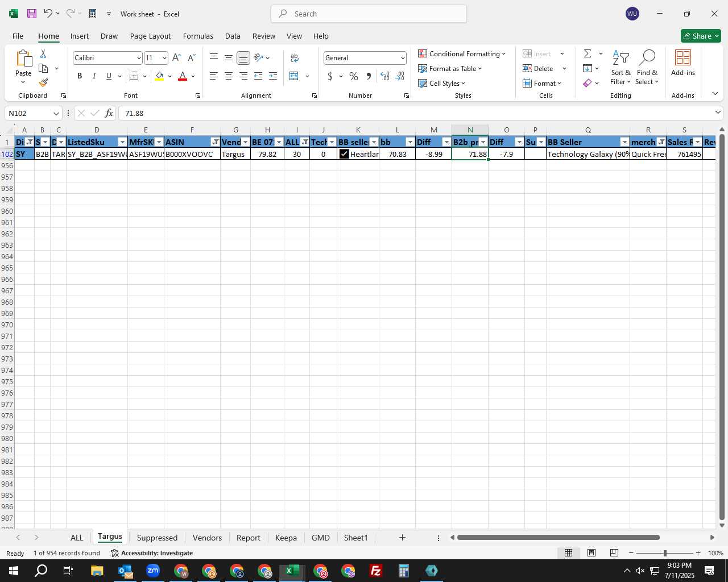Image resolution: width=728 pixels, height=582 pixels.
Task: Toggle Center horizontal alignment
Action: click(229, 76)
